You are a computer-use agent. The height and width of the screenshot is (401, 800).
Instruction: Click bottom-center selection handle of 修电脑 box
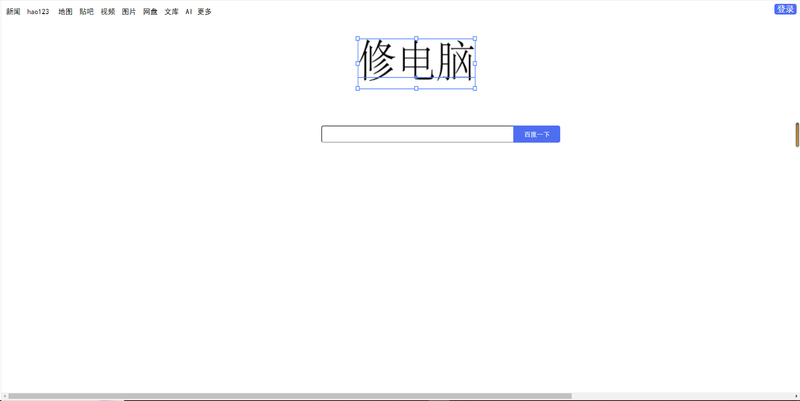coord(416,88)
